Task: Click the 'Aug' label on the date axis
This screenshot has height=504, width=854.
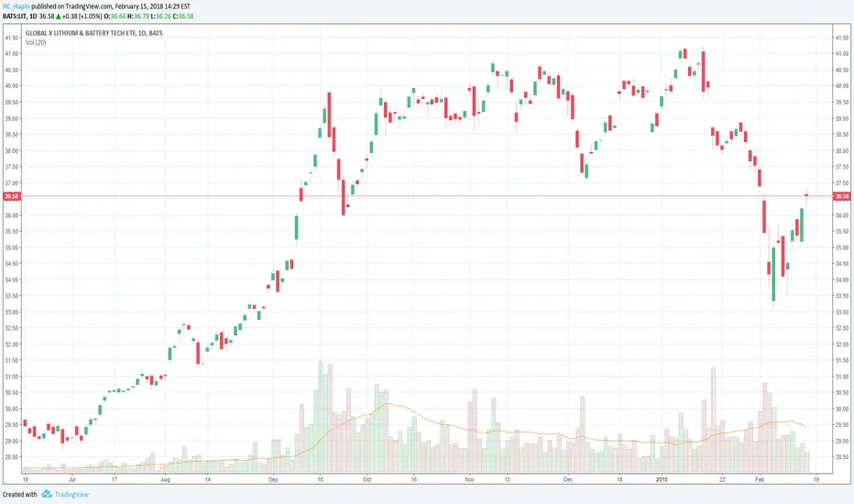Action: pos(166,479)
